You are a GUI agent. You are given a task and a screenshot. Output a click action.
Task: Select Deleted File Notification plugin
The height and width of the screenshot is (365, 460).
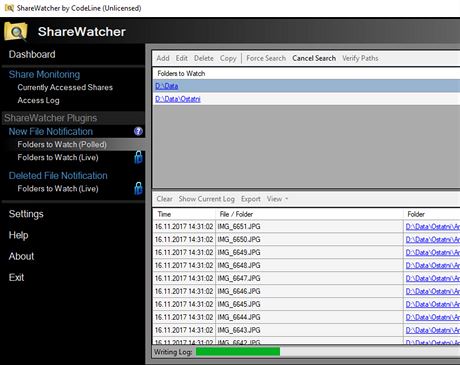(x=58, y=176)
